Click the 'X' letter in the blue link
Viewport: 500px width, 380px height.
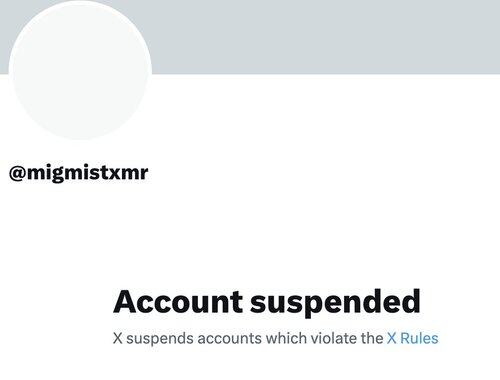point(391,338)
